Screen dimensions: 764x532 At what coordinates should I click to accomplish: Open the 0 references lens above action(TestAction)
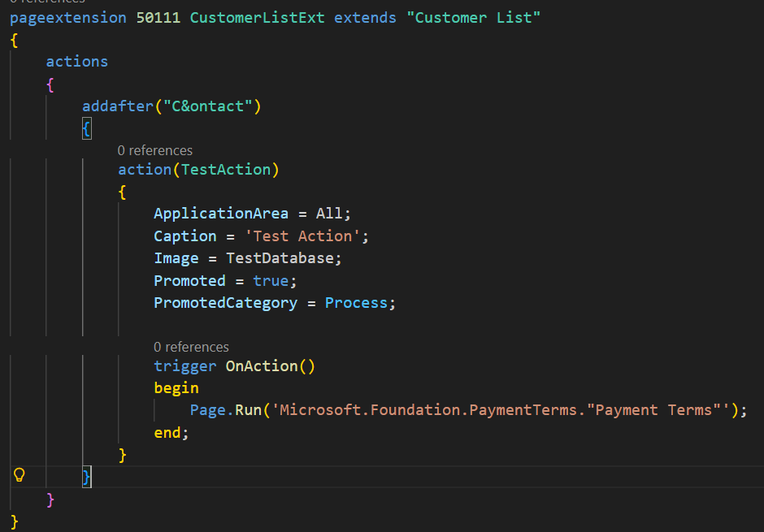pos(154,150)
